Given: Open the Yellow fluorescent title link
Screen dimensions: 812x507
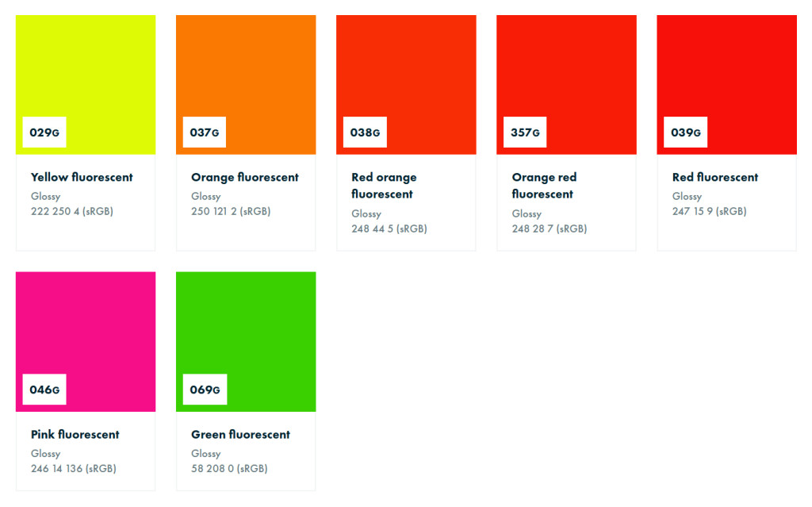Looking at the screenshot, I should 82,178.
